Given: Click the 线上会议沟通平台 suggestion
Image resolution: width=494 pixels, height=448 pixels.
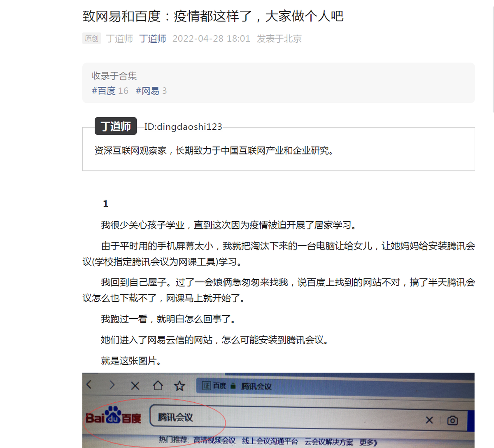Looking at the screenshot, I should [x=270, y=441].
